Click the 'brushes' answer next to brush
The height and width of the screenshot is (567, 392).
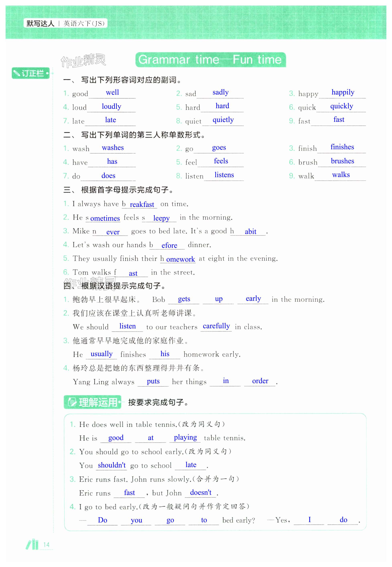342,161
